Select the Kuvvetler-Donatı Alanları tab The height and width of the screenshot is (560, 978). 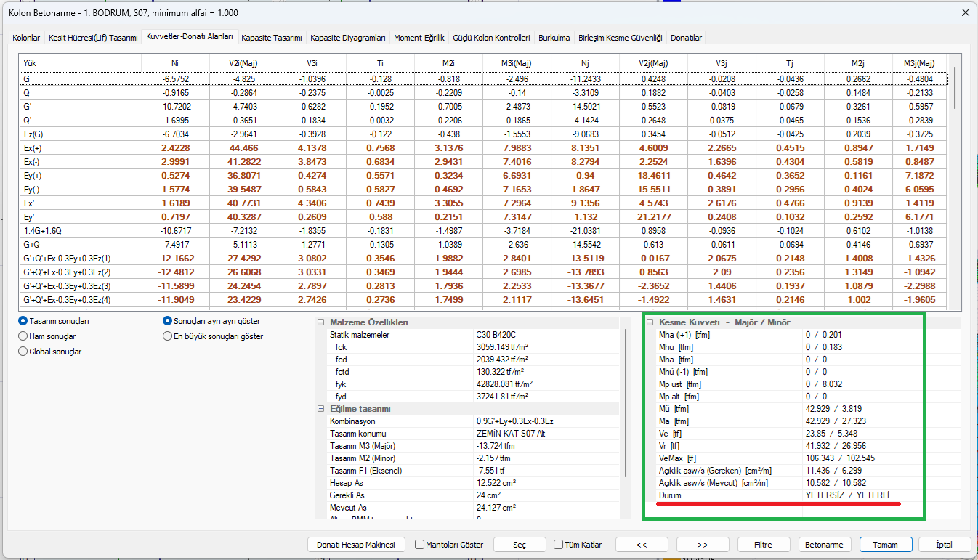click(x=189, y=36)
